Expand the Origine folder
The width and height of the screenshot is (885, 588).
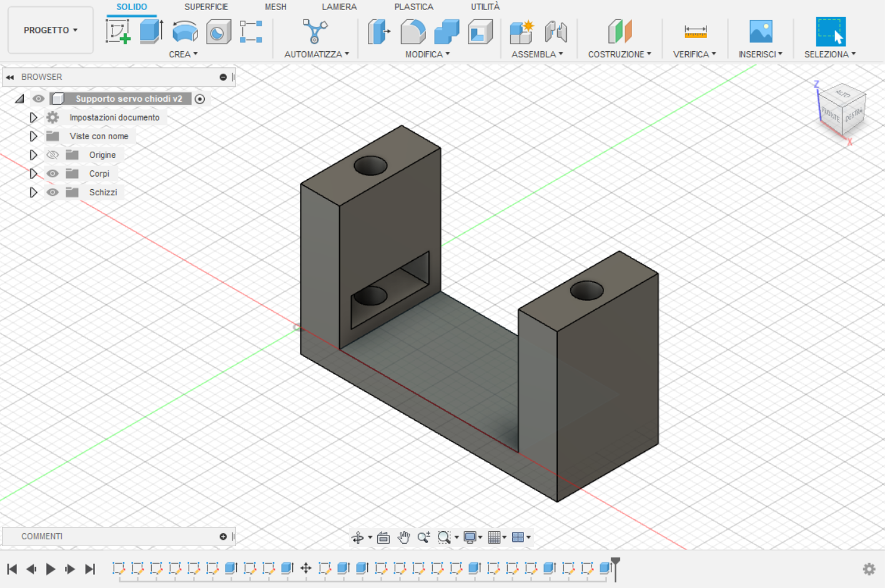pyautogui.click(x=34, y=155)
